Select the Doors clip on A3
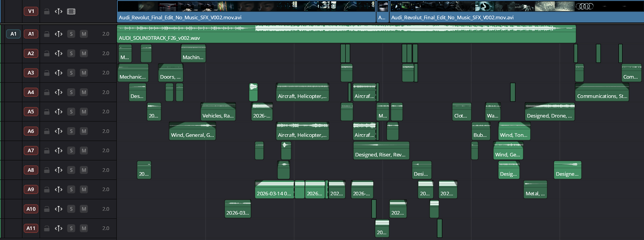Screen dimensions: 644x240 170,73
